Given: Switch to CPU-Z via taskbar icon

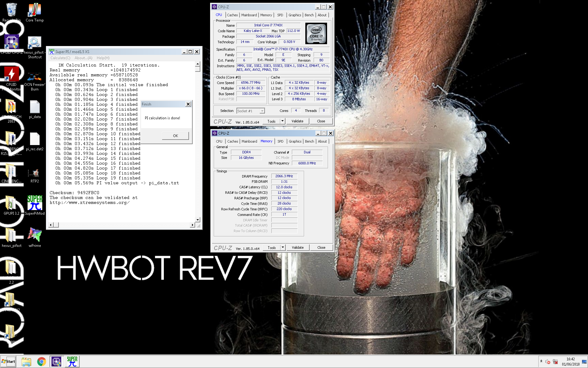Looking at the screenshot, I should [56, 362].
